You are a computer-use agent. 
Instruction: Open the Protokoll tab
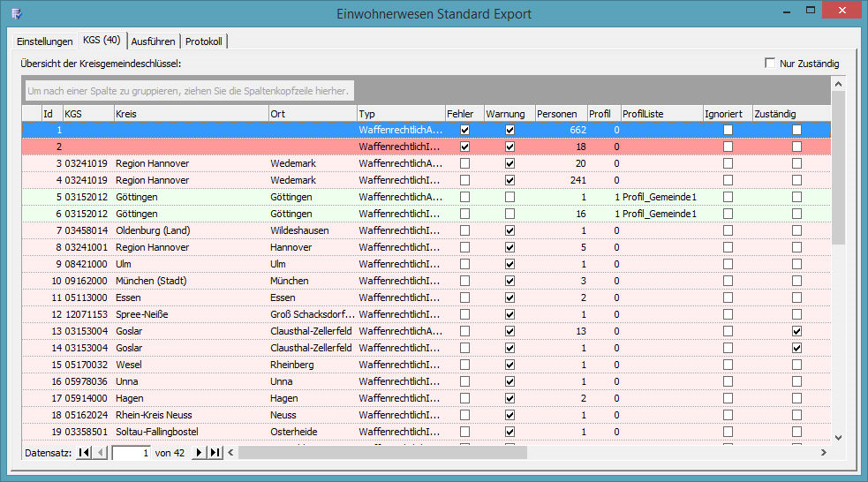(204, 41)
